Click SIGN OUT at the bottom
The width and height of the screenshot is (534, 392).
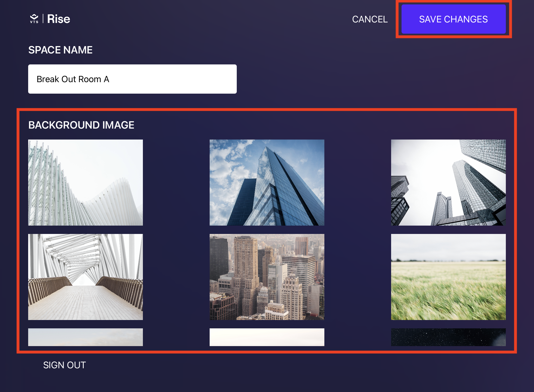coord(64,365)
